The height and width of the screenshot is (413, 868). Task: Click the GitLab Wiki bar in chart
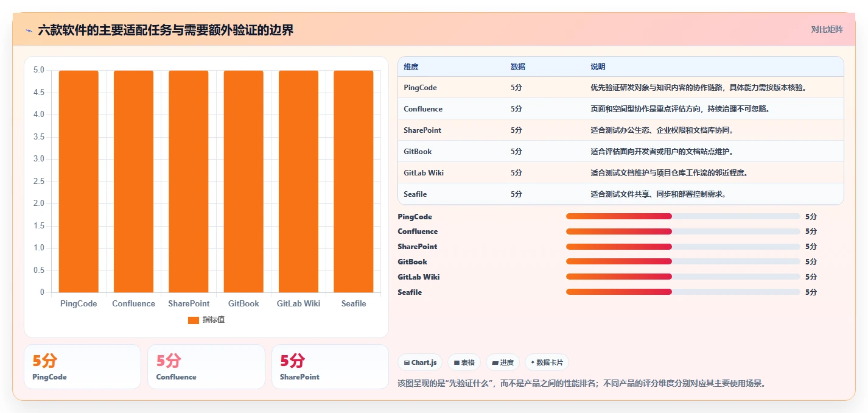(x=298, y=182)
